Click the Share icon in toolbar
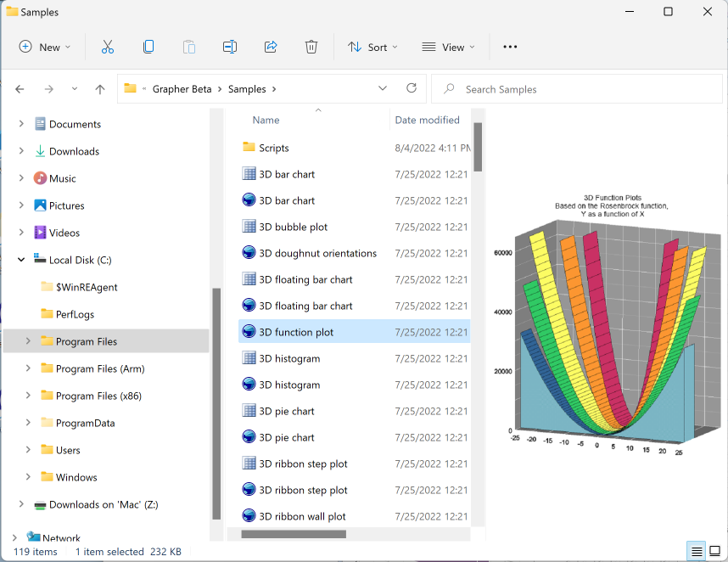 click(x=271, y=48)
